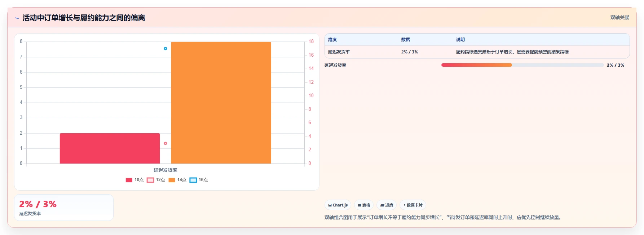Click the icon before the section title
This screenshot has width=644, height=235.
tap(17, 18)
